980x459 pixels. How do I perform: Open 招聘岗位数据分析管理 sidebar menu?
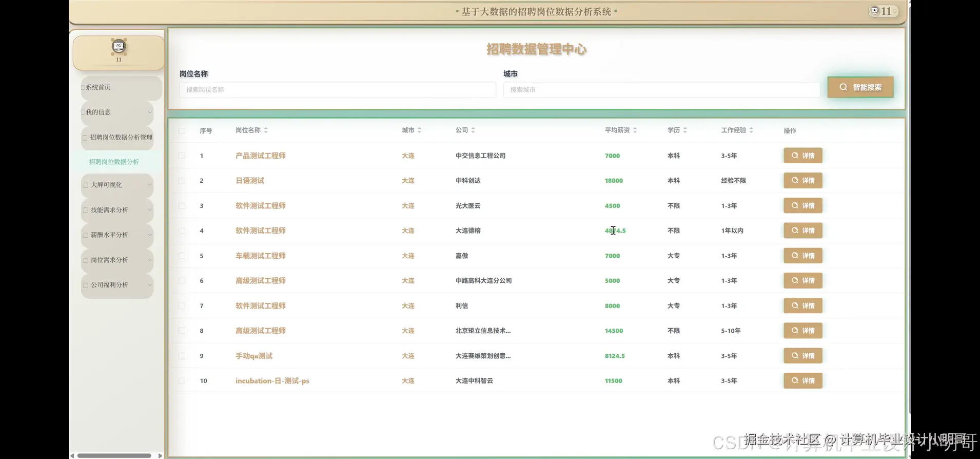(x=117, y=138)
